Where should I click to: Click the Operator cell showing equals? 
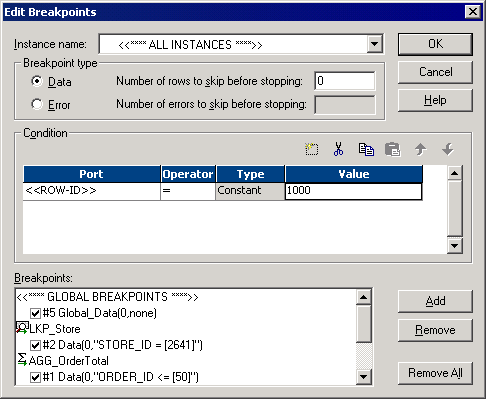click(x=188, y=191)
